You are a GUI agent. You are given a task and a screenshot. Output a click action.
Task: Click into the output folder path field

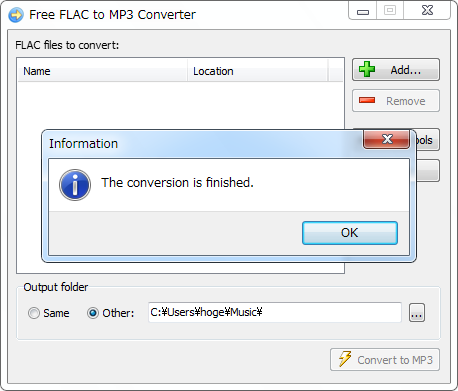pyautogui.click(x=275, y=312)
